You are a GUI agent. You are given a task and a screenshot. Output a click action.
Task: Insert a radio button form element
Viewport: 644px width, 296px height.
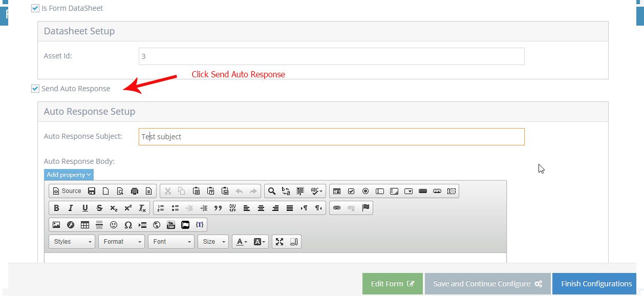pos(366,191)
